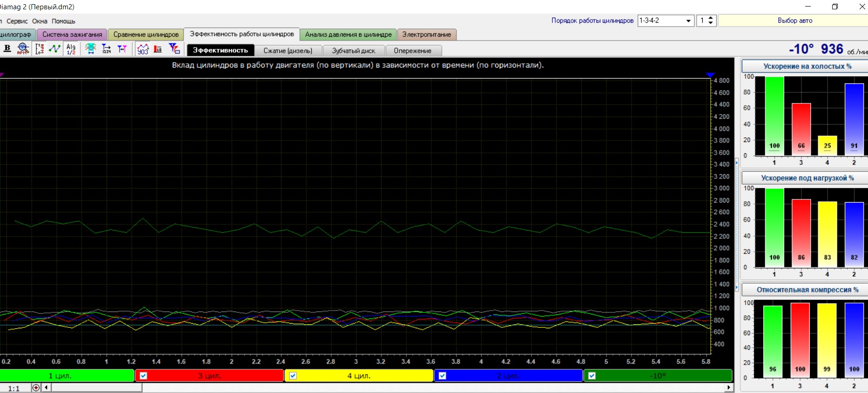Click the blue triangle marker atop the graph
868x393 pixels.
coord(710,75)
